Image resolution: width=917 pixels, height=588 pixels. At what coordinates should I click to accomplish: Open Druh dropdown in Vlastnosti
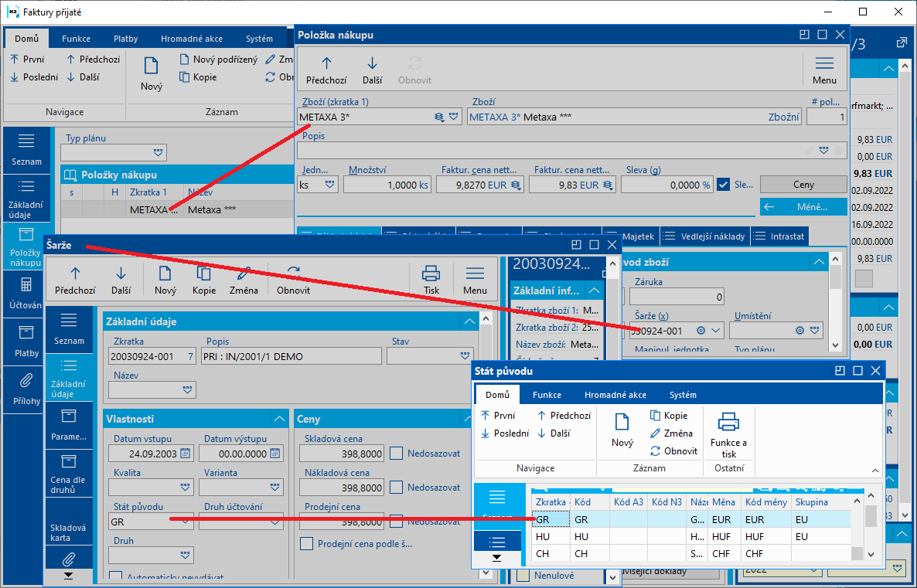point(186,556)
